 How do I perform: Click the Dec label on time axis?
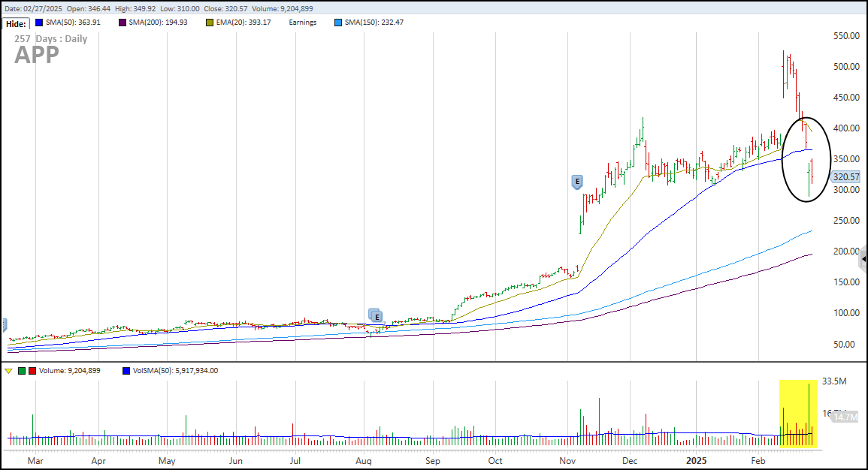[630, 460]
